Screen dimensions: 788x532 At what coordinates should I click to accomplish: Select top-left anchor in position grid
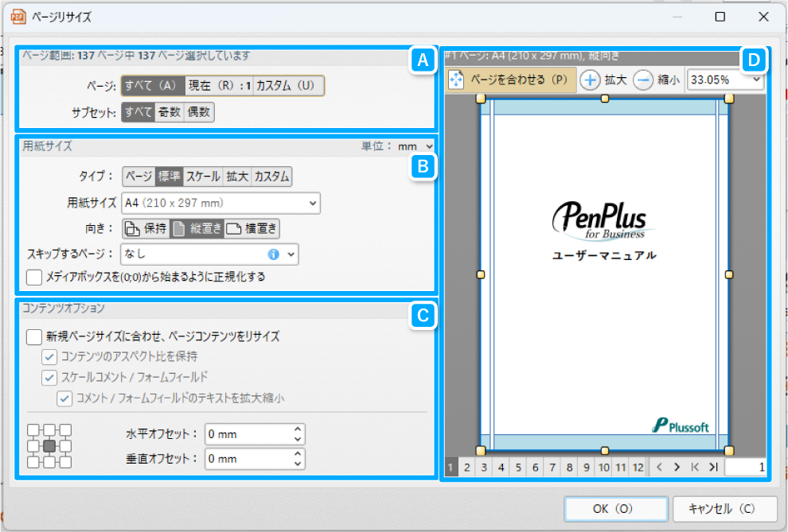[x=33, y=430]
